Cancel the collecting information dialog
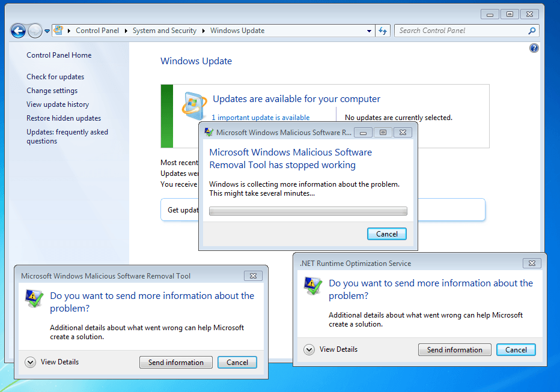This screenshot has width=560, height=392. [x=387, y=234]
